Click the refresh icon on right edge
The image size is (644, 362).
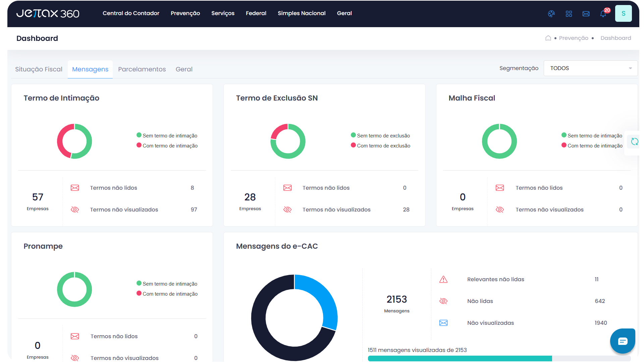coord(635,141)
